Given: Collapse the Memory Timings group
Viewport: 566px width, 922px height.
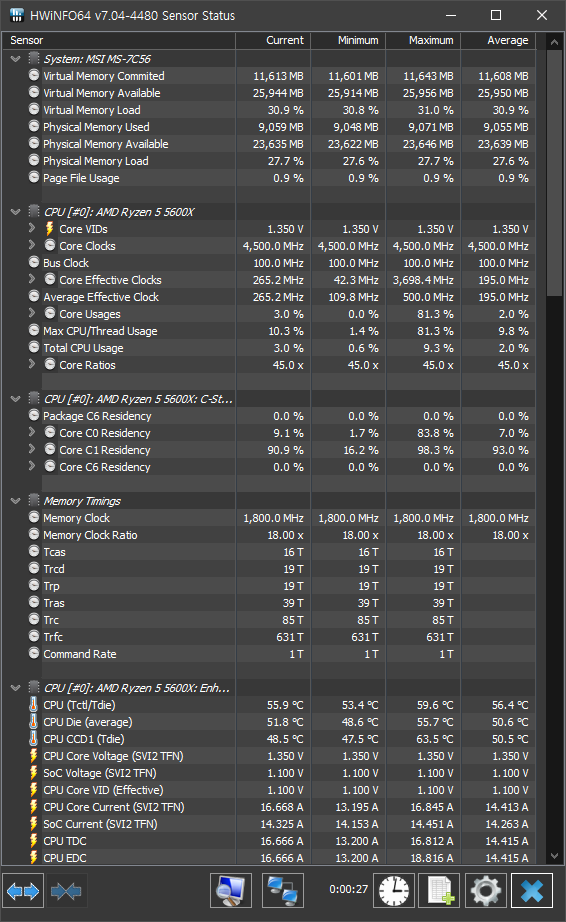Looking at the screenshot, I should coord(16,501).
